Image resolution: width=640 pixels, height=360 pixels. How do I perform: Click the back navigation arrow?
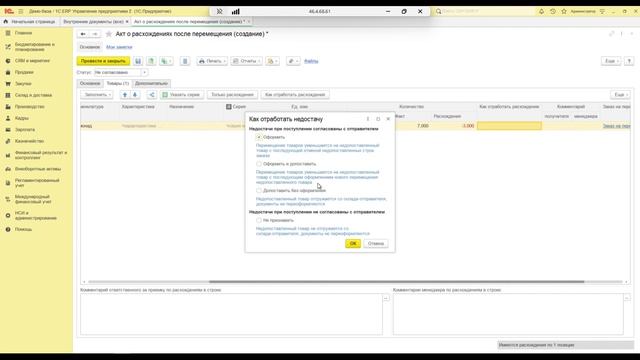coord(83,34)
